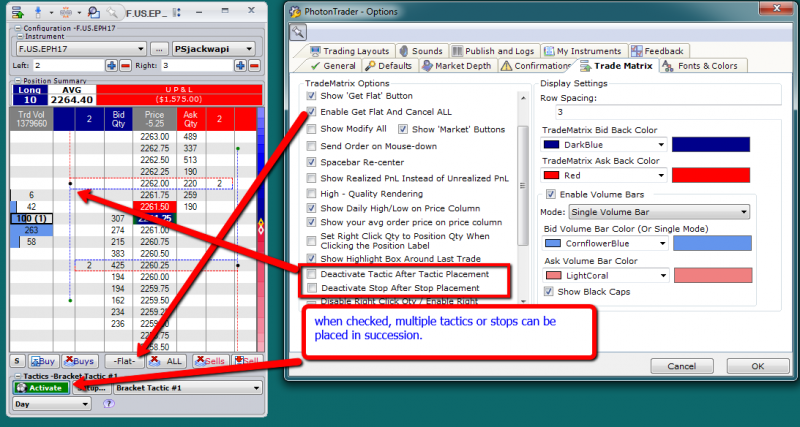Click the '...' instrument browse button

click(x=159, y=49)
